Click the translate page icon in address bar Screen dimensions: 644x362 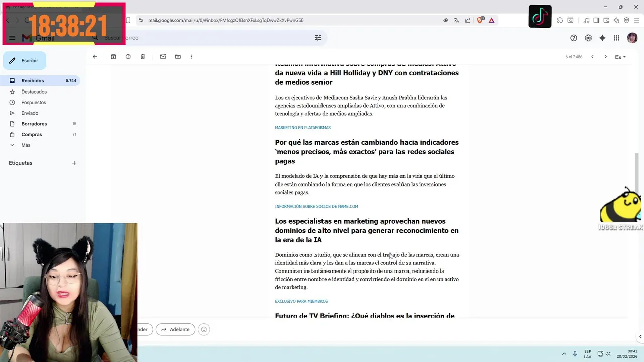456,20
